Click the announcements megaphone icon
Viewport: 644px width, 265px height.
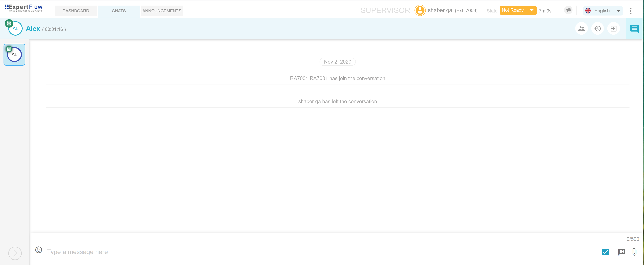(x=568, y=10)
